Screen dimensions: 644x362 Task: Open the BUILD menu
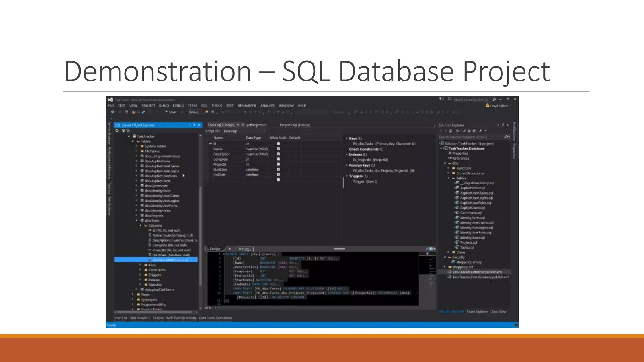tap(164, 106)
